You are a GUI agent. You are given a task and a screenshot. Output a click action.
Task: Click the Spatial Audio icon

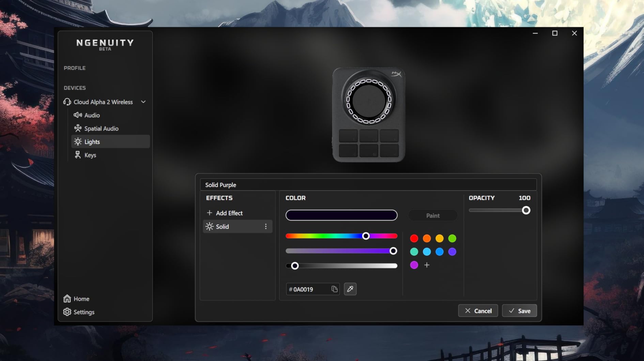click(78, 128)
